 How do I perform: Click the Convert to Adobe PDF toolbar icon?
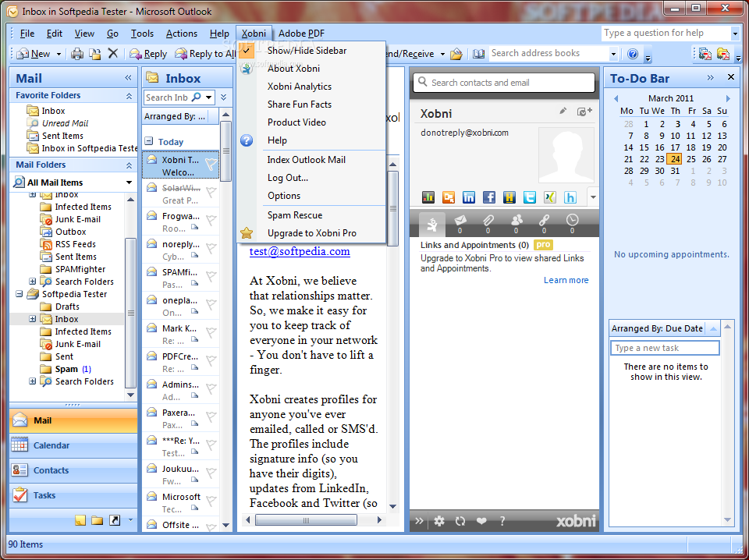pos(705,54)
